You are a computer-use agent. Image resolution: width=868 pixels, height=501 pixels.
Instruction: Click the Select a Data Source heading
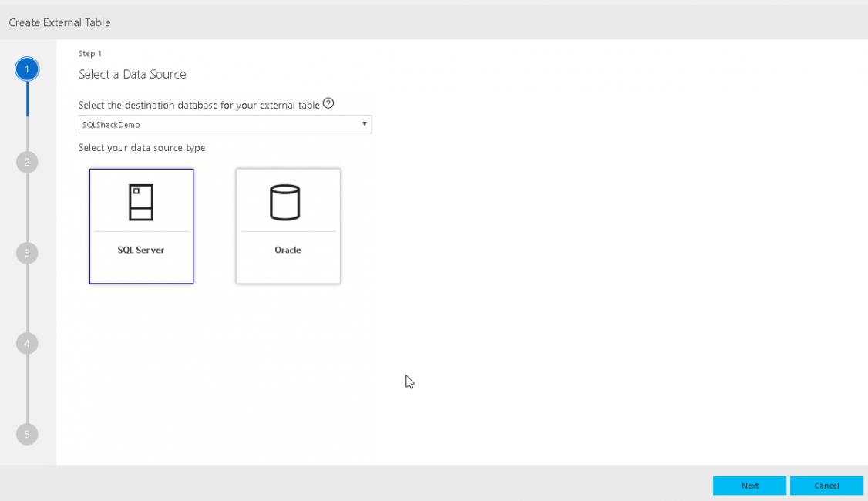tap(133, 74)
